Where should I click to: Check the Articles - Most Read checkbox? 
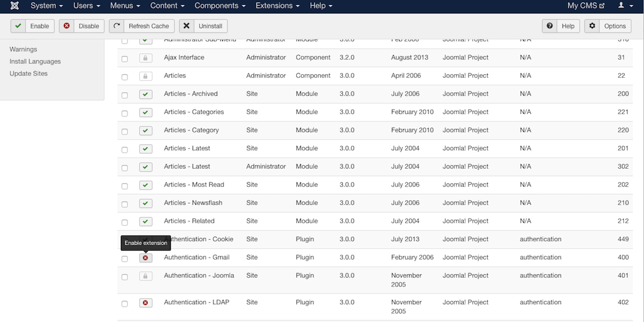[x=125, y=186]
